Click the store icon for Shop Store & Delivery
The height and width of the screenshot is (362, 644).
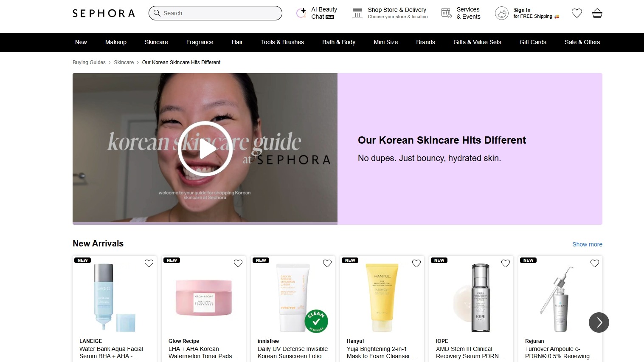(357, 13)
